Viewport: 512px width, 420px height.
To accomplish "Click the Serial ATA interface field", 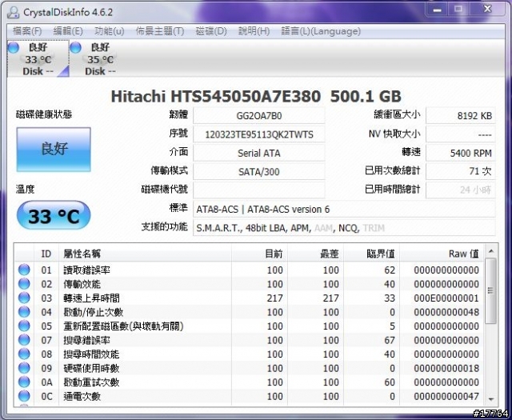I will [x=259, y=153].
